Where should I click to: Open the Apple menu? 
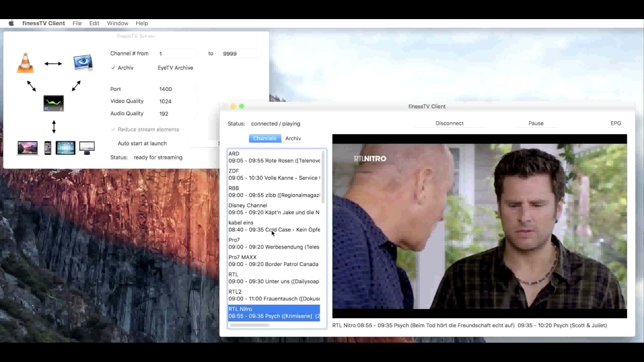point(11,23)
